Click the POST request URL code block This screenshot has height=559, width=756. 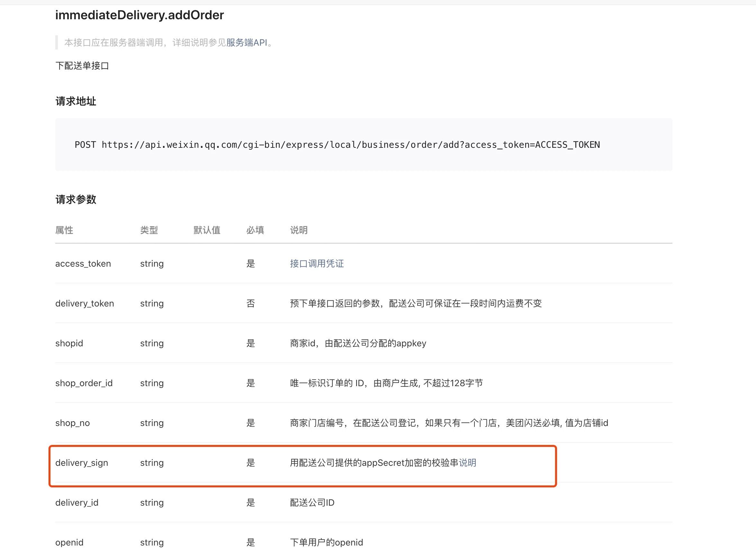337,145
